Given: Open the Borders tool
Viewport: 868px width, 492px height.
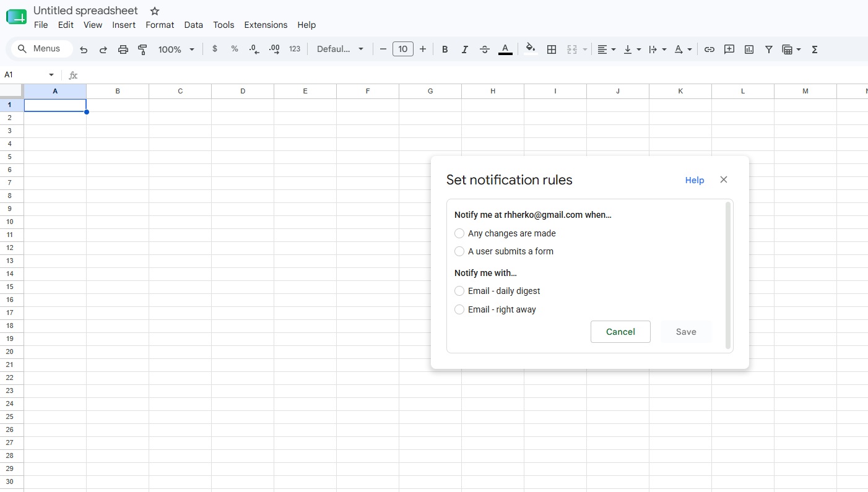Looking at the screenshot, I should [x=552, y=50].
